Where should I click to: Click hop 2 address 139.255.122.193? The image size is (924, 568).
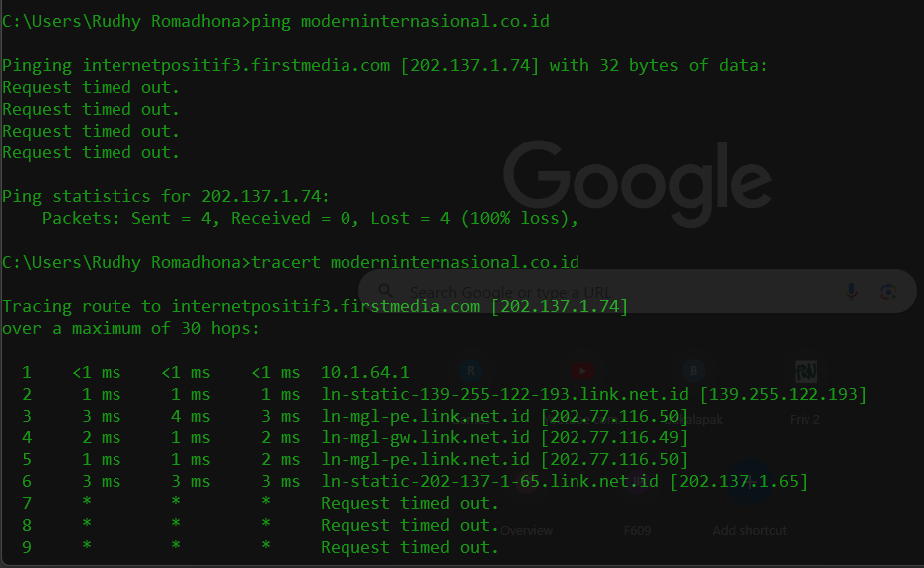[784, 394]
